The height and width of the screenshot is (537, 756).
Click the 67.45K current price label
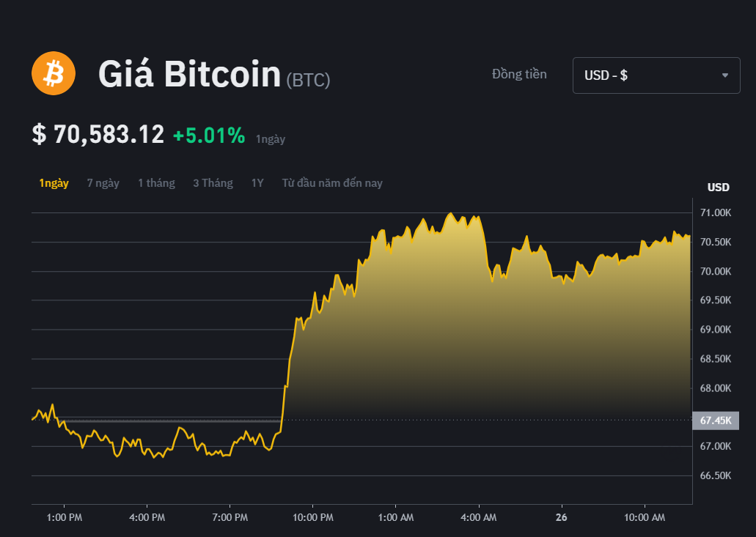click(x=715, y=421)
